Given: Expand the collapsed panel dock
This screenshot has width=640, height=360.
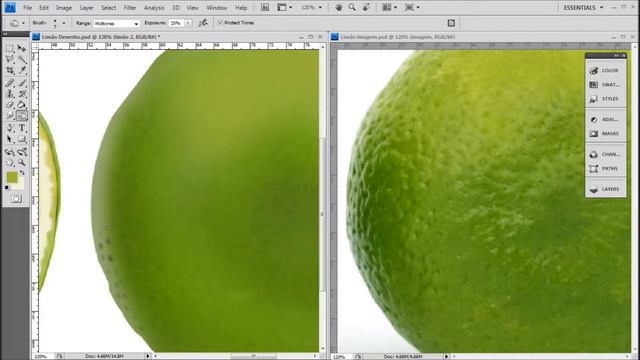Looking at the screenshot, I should pos(616,56).
